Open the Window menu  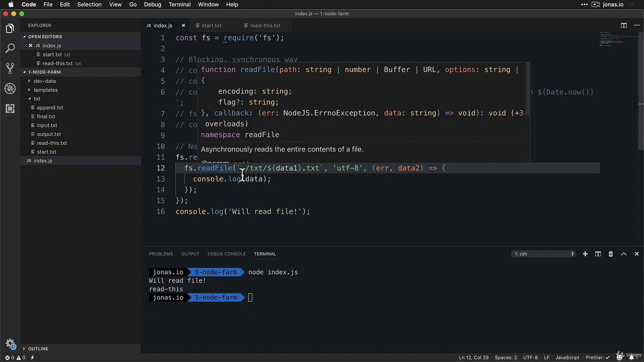pos(208,5)
